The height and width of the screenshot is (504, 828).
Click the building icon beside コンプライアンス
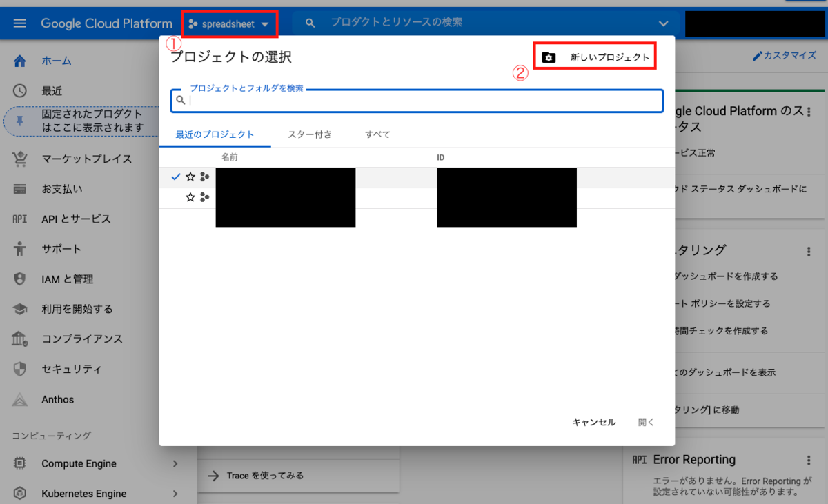20,339
